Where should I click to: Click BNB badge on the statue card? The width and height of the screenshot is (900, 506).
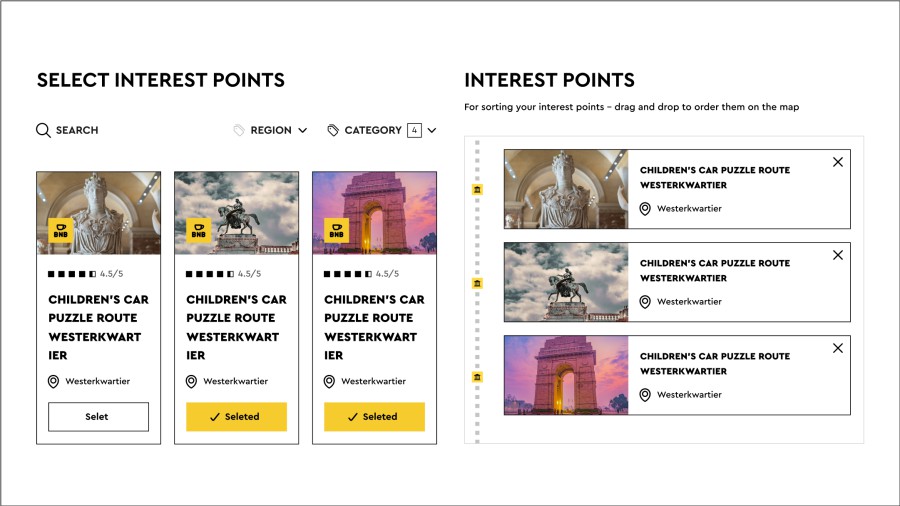coord(60,231)
